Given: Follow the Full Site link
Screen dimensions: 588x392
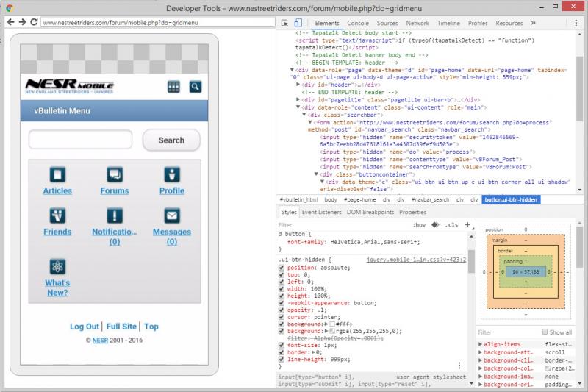Looking at the screenshot, I should [x=121, y=327].
